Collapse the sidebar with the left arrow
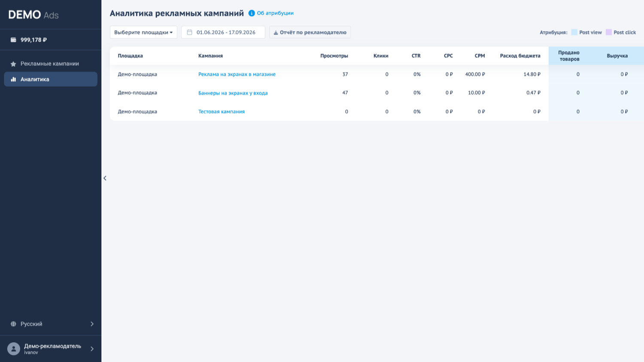Image resolution: width=644 pixels, height=362 pixels. click(x=105, y=178)
